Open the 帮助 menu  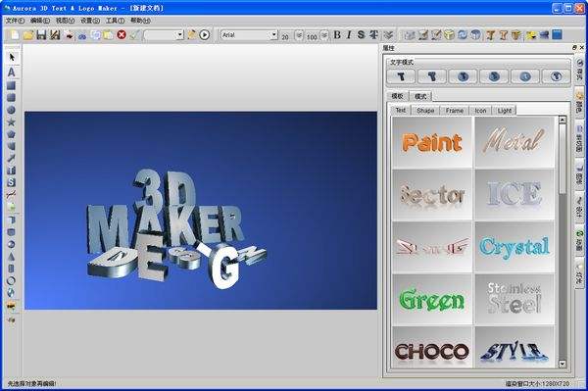pos(140,21)
